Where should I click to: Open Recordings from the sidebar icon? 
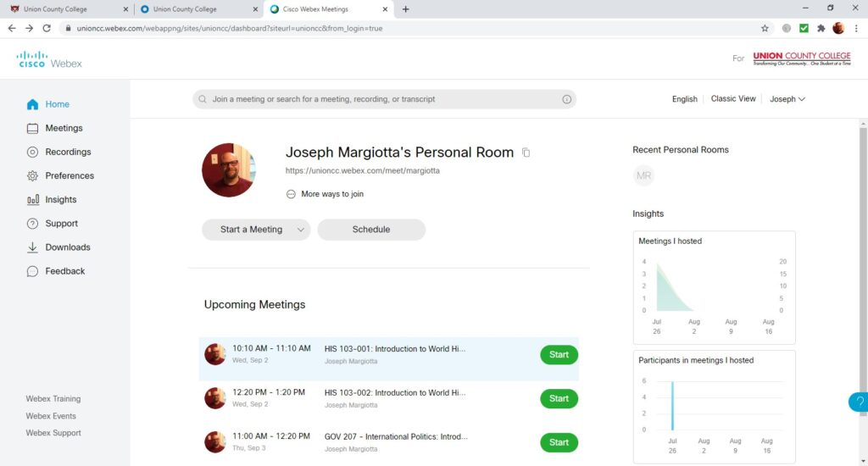pyautogui.click(x=32, y=153)
